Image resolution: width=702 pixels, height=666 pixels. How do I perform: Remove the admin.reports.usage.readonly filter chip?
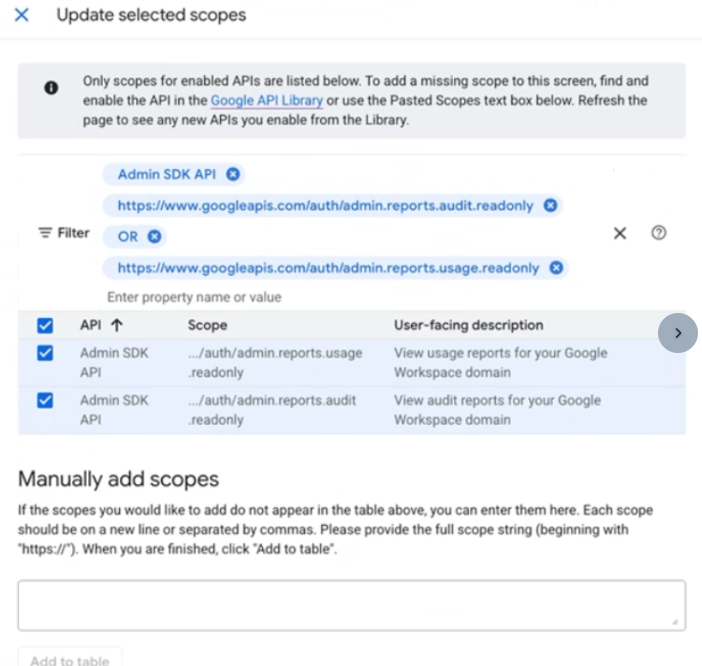click(x=556, y=268)
